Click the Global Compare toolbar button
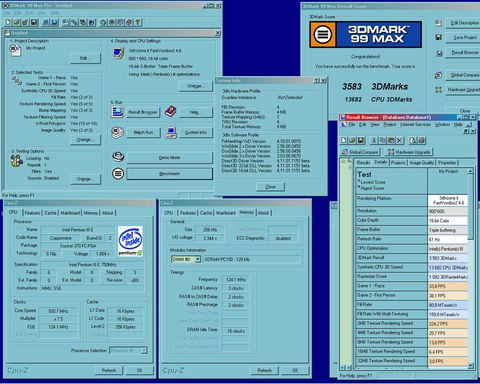 [360, 152]
